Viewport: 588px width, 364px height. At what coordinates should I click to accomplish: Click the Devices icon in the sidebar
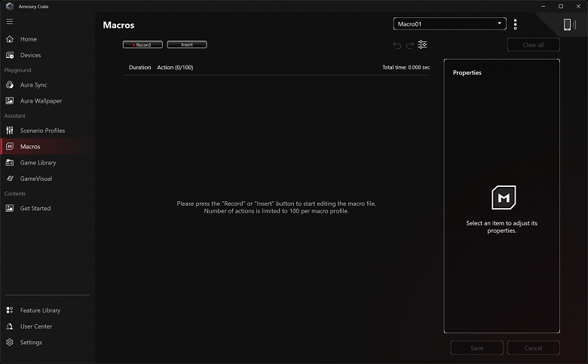(x=10, y=55)
